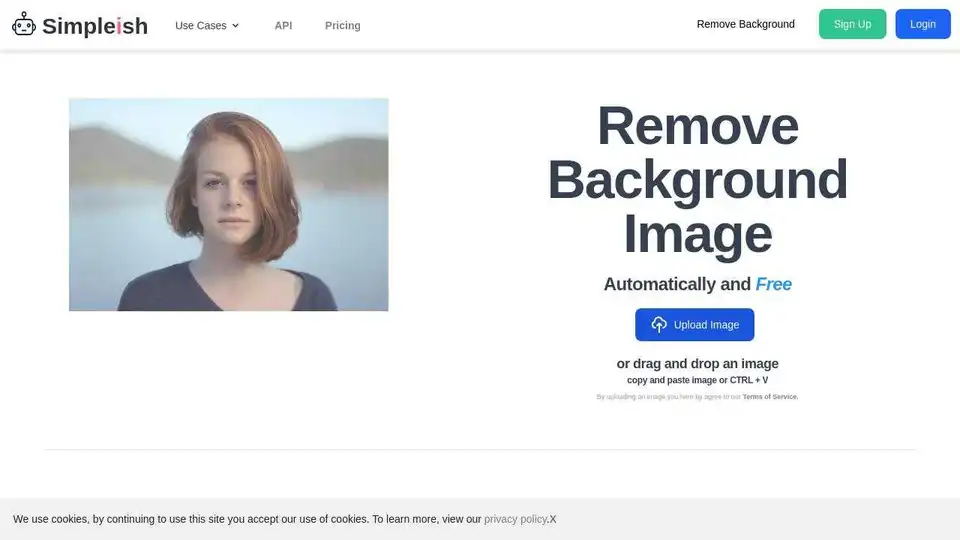The width and height of the screenshot is (960, 540).
Task: Click the italic blue word Free
Action: pos(773,284)
